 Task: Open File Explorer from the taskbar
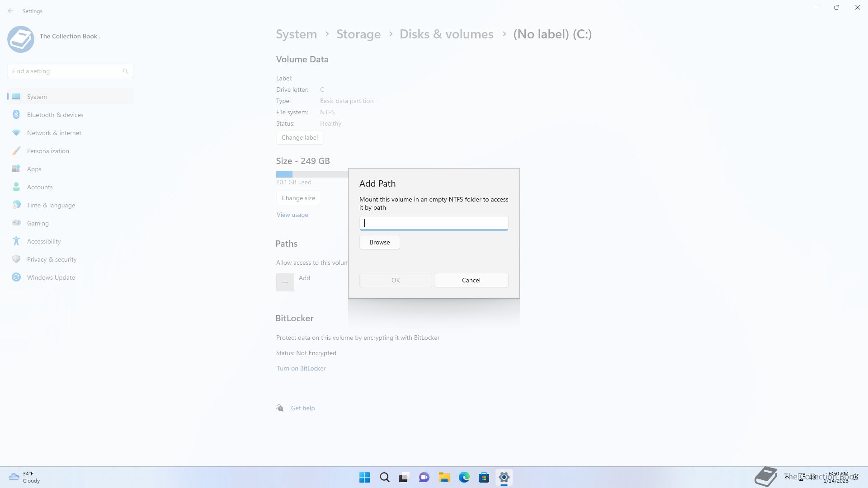coord(444,477)
